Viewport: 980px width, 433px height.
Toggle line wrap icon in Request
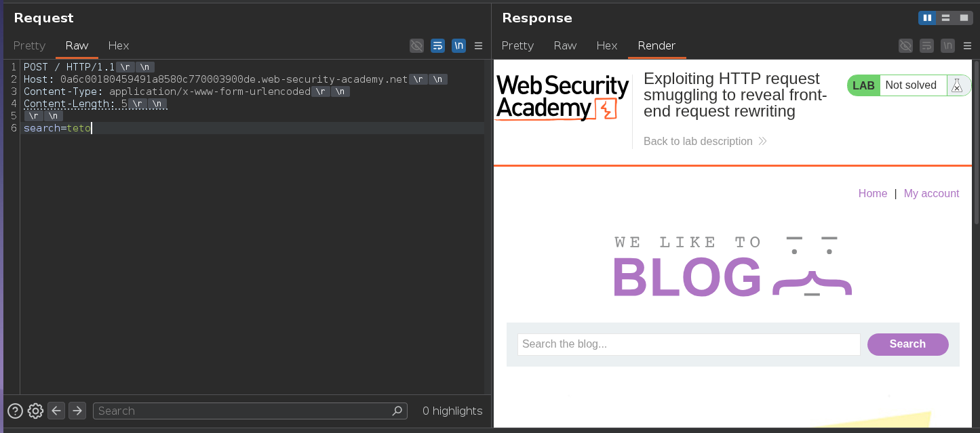pyautogui.click(x=438, y=46)
